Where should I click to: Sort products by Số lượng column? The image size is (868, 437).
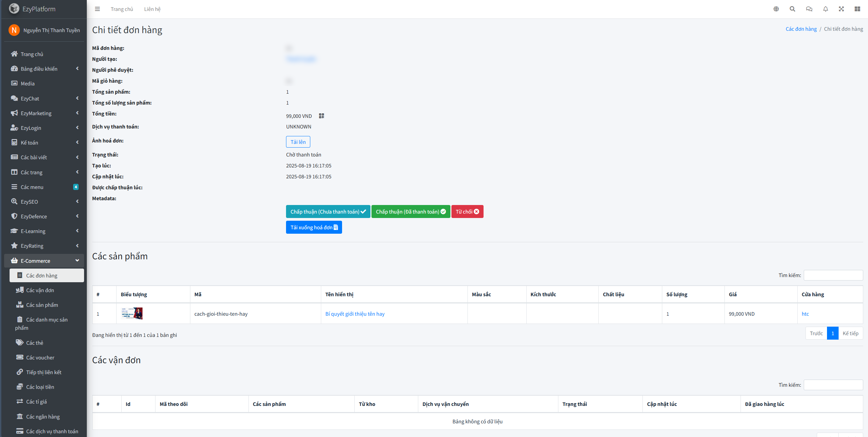pos(693,294)
